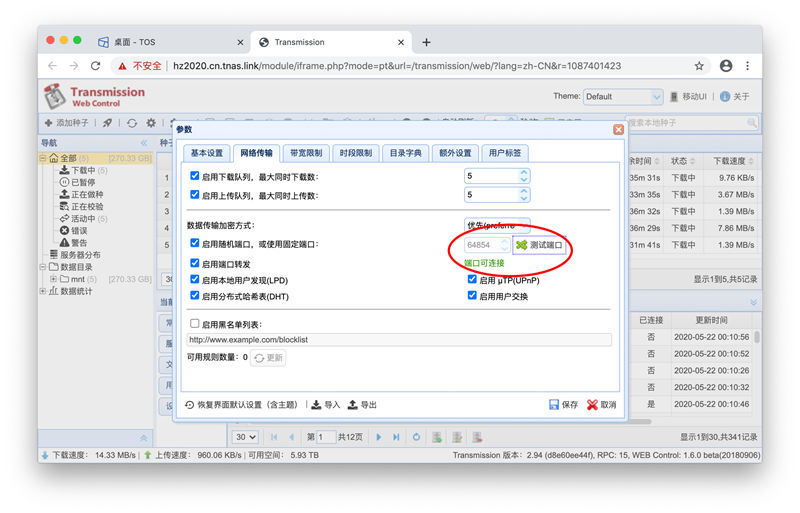This screenshot has height=513, width=800.
Task: Toggle 启用分布式哈希表(DHT) checkbox
Action: [x=194, y=295]
